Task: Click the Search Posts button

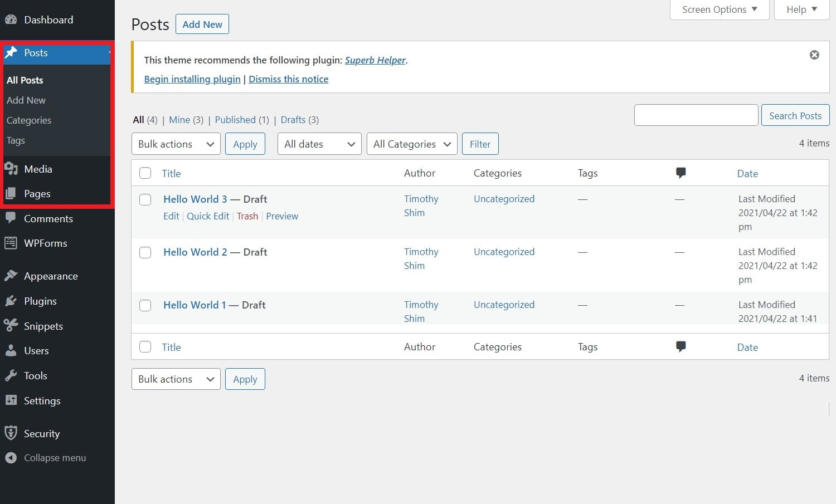Action: point(795,115)
